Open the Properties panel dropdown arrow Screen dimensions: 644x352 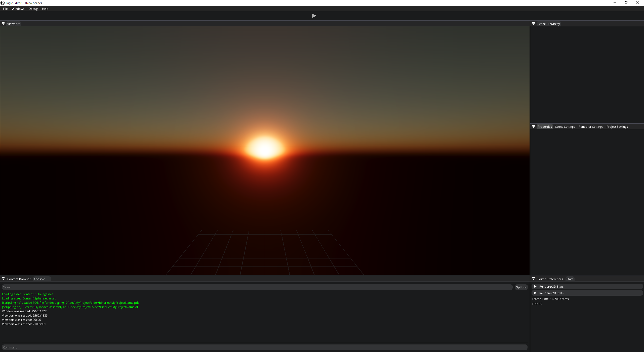pyautogui.click(x=534, y=126)
